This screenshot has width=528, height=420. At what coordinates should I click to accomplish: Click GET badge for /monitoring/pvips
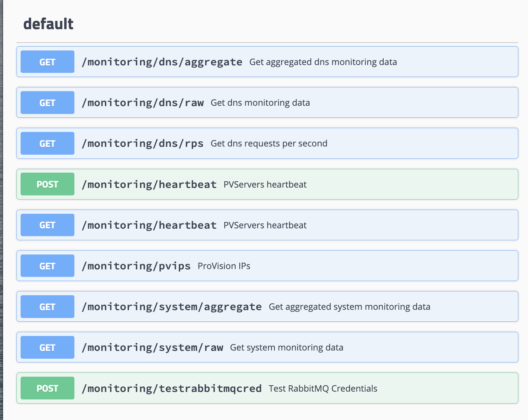[x=47, y=266]
